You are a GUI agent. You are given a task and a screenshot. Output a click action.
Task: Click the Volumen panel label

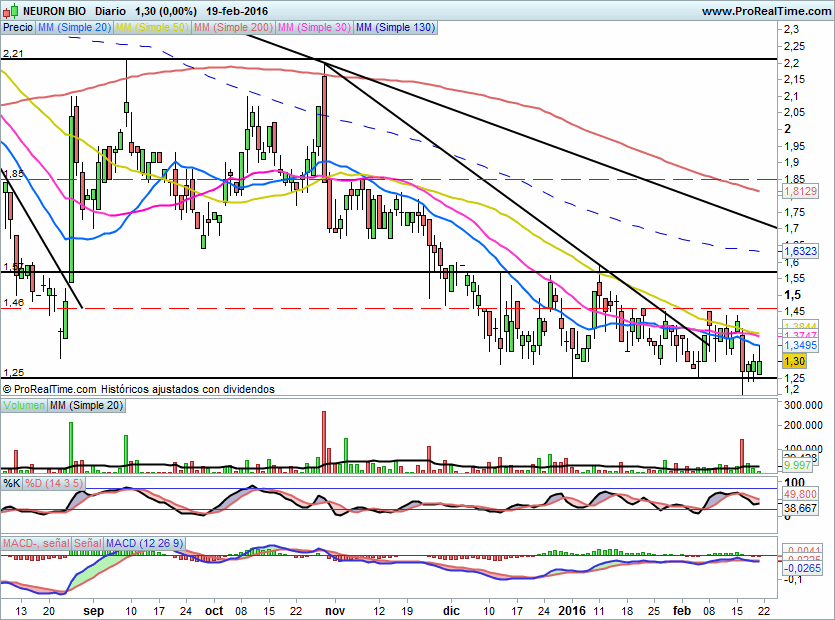[24, 405]
